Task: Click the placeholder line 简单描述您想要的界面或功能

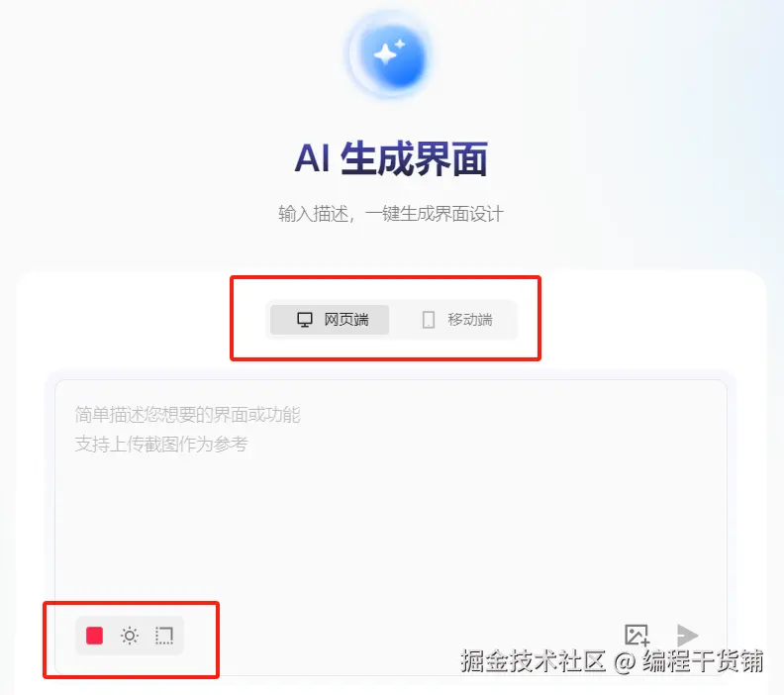Action: click(187, 415)
